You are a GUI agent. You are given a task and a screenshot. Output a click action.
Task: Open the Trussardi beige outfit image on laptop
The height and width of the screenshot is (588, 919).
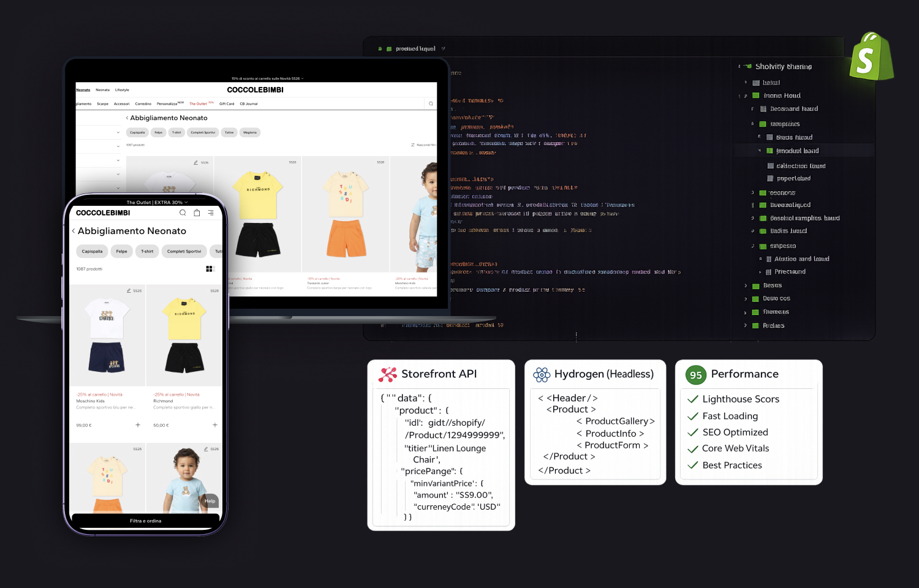pos(346,214)
